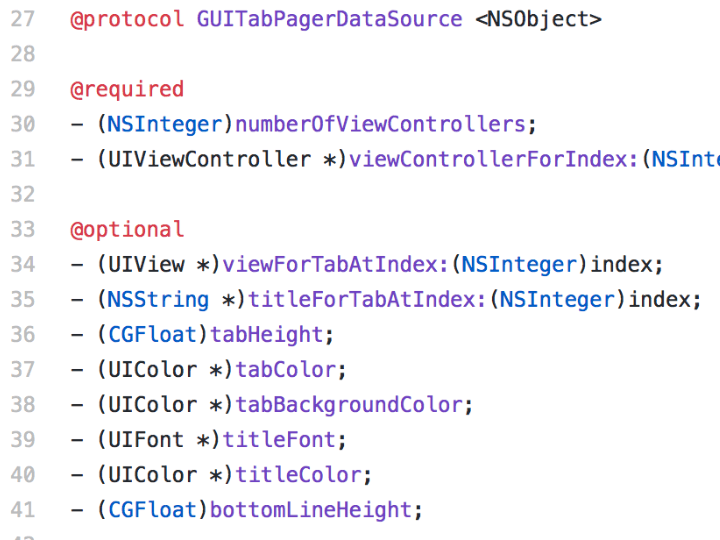Screen dimensions: 720x540
Task: Click the titleFont method name
Action: 279,440
